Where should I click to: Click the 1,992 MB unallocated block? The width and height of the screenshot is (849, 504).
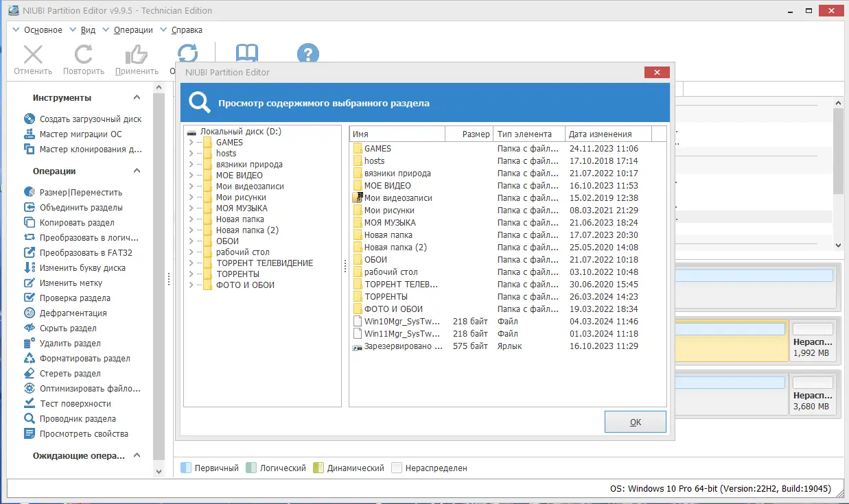(813, 341)
